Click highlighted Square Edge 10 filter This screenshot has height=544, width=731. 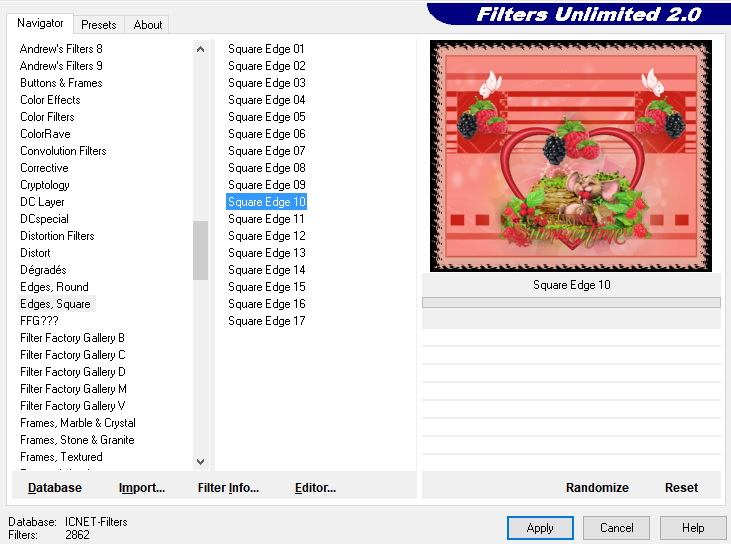click(266, 202)
